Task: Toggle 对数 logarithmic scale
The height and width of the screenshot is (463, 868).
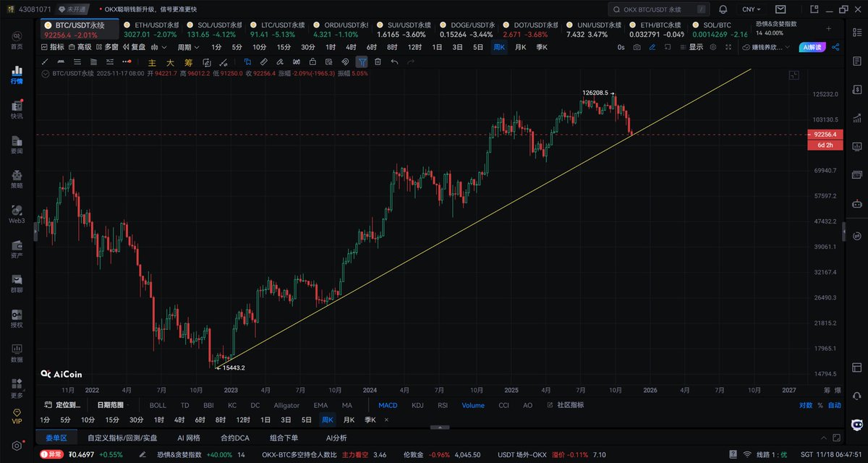Action: 806,405
